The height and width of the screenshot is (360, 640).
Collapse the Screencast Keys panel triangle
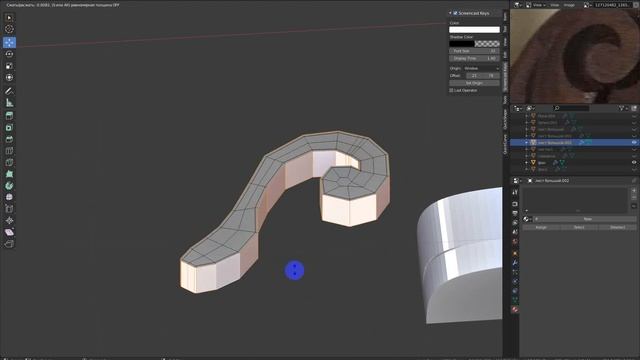tap(450, 13)
